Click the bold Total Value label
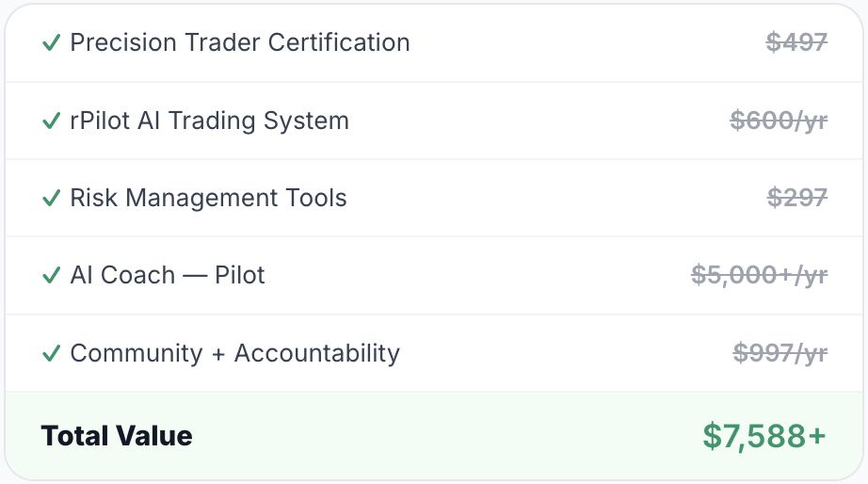This screenshot has width=868, height=484. 117,436
